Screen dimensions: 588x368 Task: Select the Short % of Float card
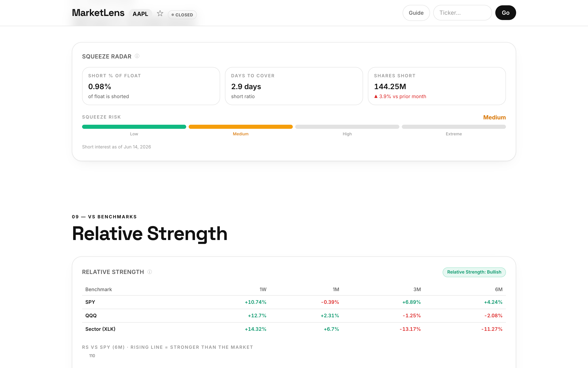point(151,86)
